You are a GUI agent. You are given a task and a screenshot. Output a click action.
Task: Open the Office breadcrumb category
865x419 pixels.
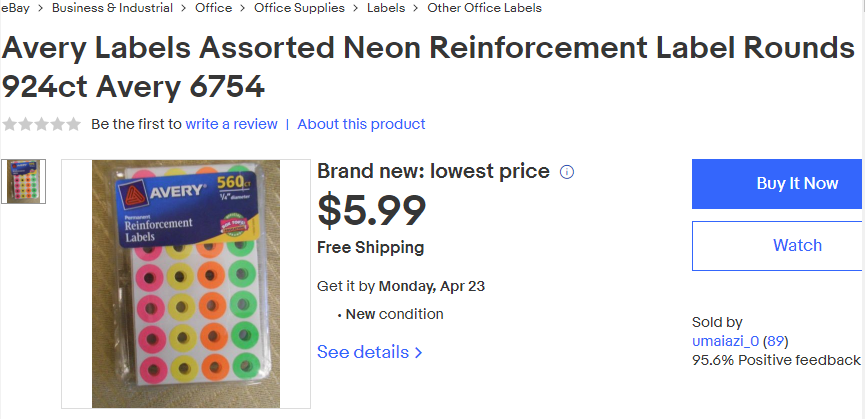pyautogui.click(x=214, y=8)
